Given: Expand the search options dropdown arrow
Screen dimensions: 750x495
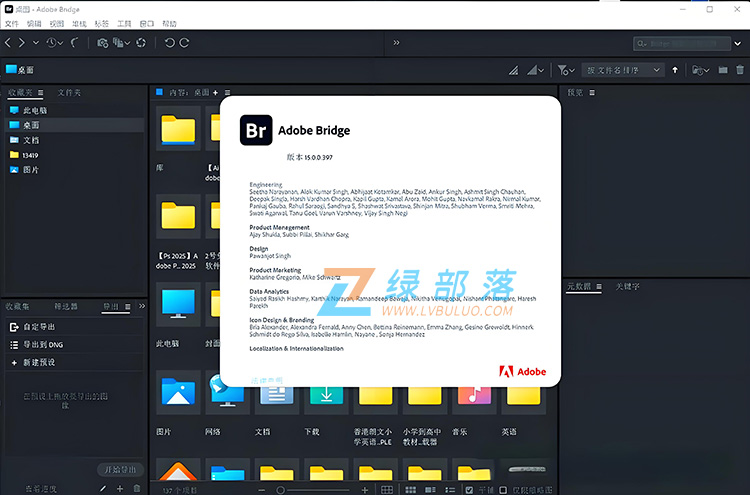Looking at the screenshot, I should pos(738,44).
